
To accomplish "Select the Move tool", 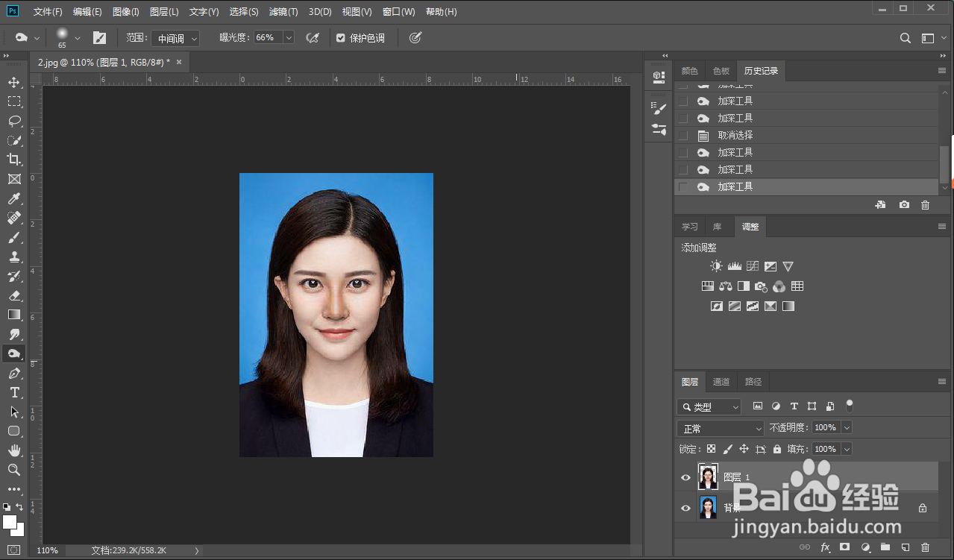I will tap(14, 82).
